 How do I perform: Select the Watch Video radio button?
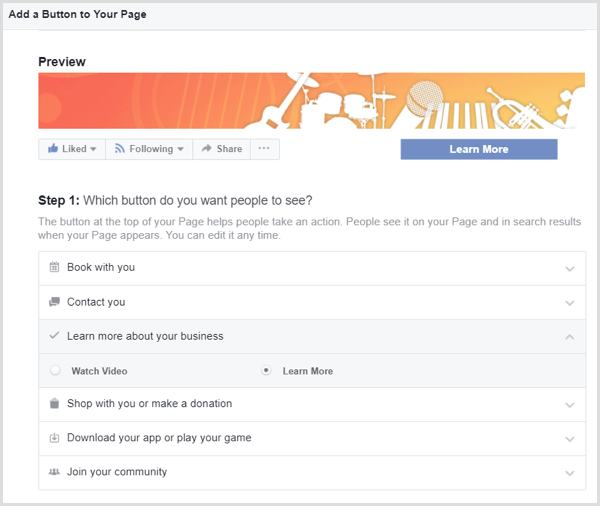[x=56, y=371]
